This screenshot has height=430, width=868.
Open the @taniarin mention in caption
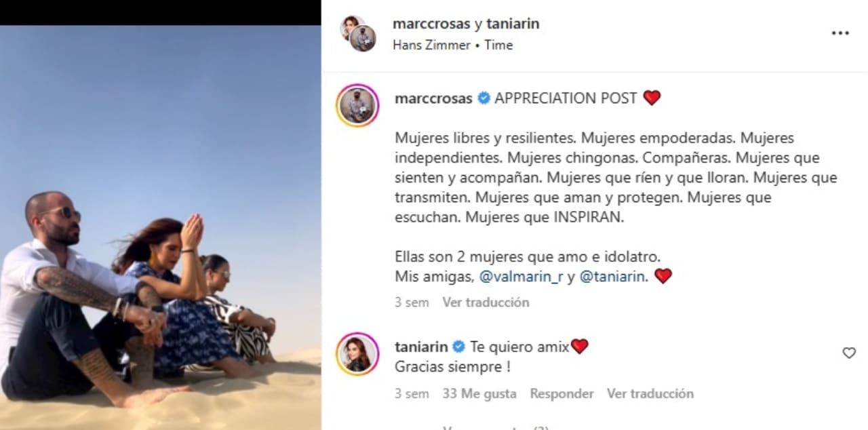point(613,277)
